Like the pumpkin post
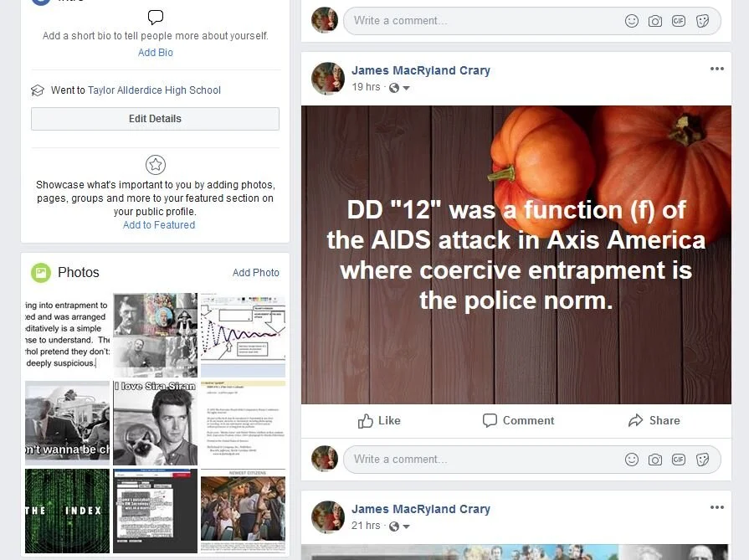Screen dimensions: 749x560 pyautogui.click(x=379, y=421)
